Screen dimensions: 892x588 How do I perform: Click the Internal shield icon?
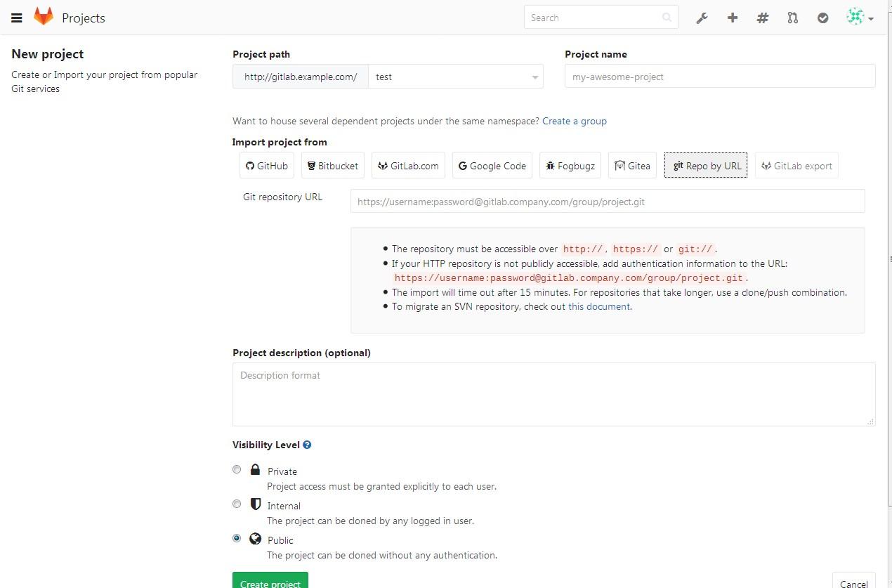tap(256, 504)
